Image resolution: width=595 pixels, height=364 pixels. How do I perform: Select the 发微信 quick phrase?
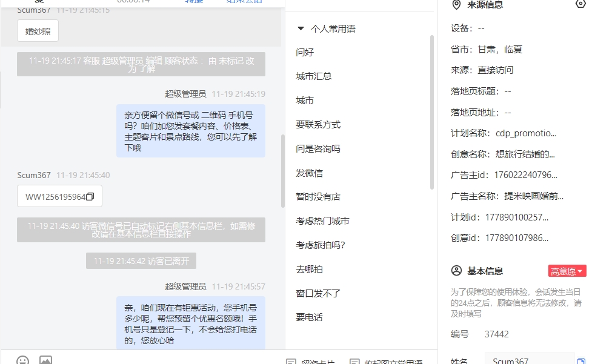(x=310, y=173)
